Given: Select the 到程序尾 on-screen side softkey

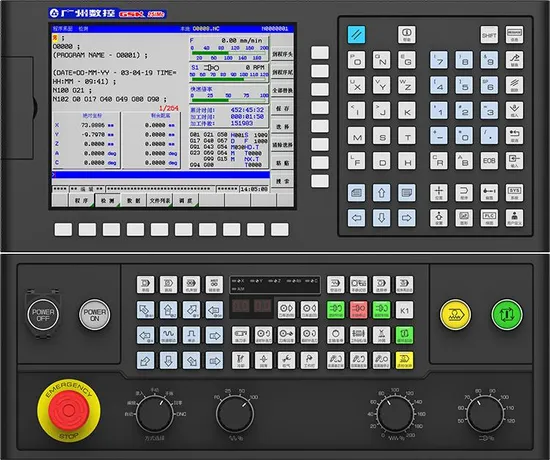Looking at the screenshot, I should (282, 72).
